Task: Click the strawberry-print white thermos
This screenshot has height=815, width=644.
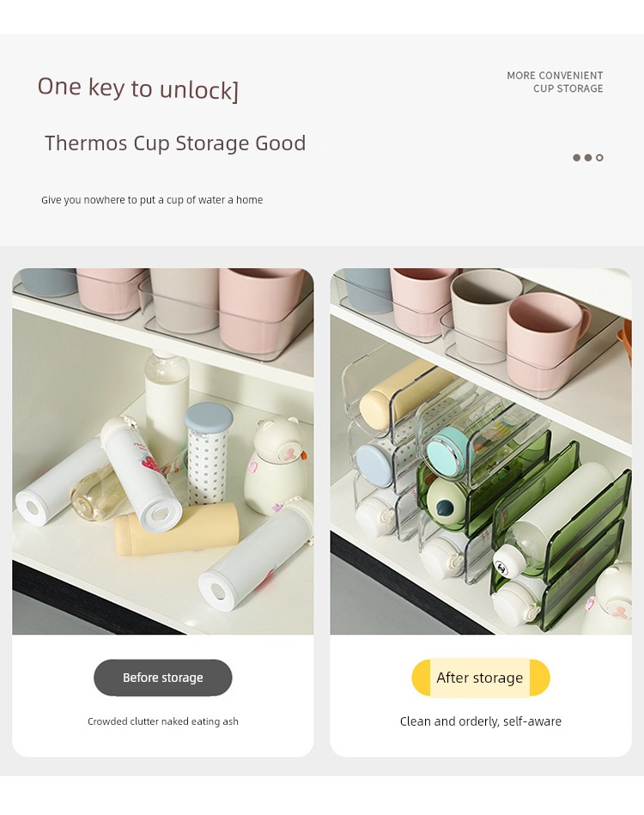Action: 140,471
